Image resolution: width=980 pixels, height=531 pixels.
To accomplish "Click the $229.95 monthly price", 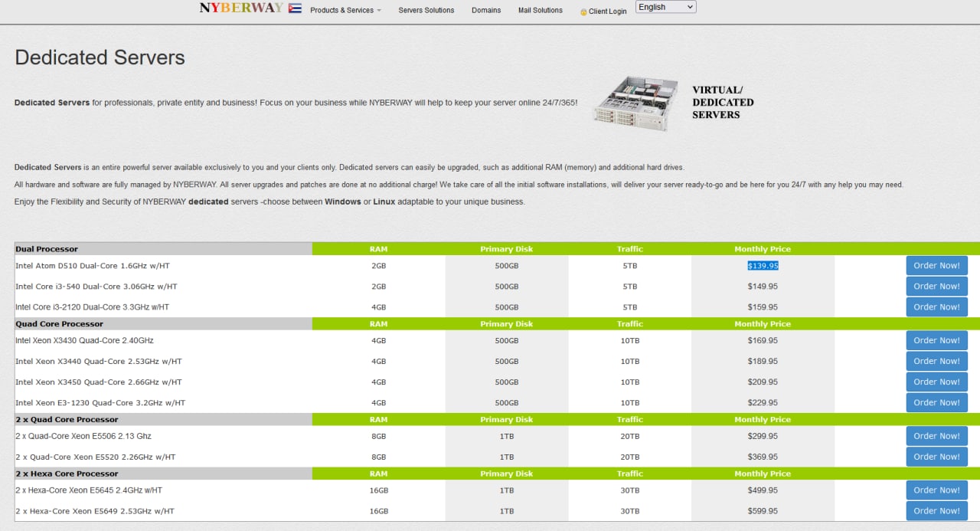I will [x=763, y=403].
